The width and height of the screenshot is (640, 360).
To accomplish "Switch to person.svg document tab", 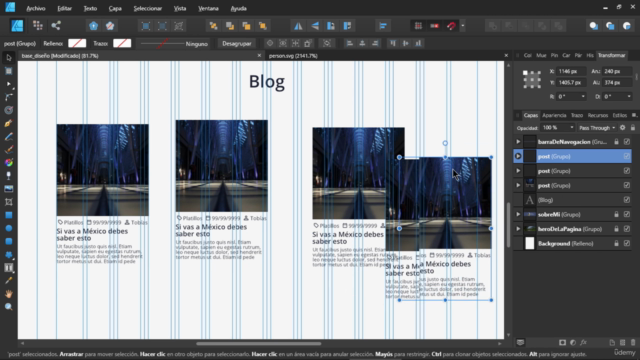I will coord(293,56).
